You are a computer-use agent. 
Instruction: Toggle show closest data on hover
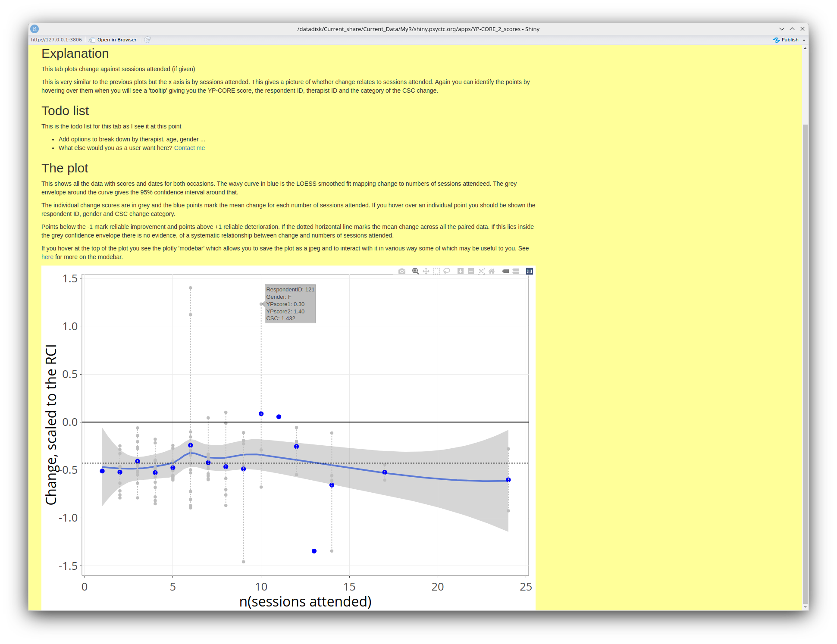(x=505, y=271)
